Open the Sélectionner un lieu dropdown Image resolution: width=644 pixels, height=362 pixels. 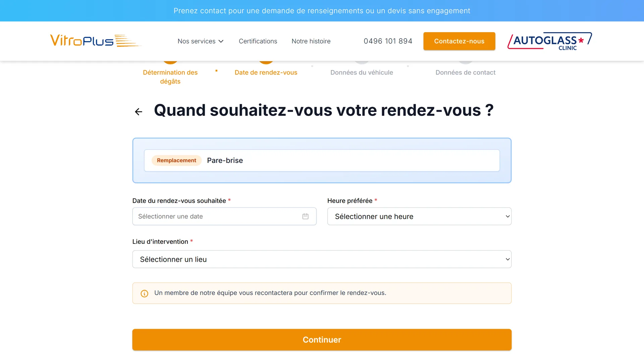coord(322,259)
